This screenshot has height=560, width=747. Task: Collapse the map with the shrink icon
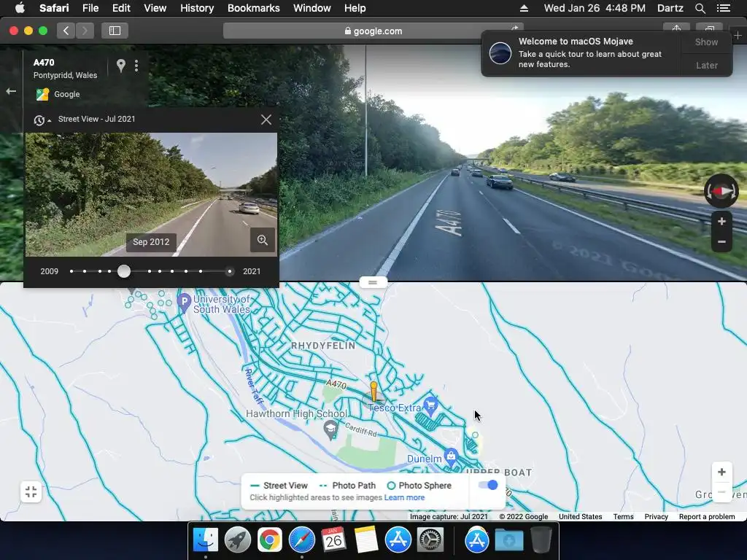point(31,492)
